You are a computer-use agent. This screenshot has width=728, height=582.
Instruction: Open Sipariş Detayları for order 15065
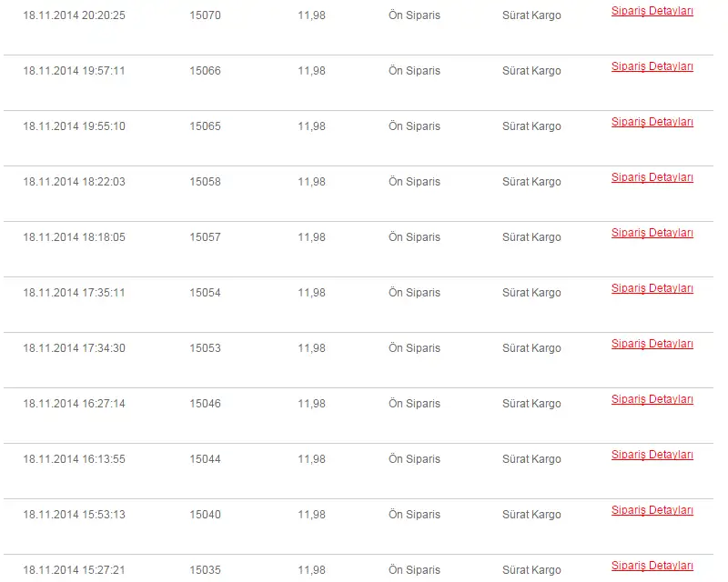point(652,122)
